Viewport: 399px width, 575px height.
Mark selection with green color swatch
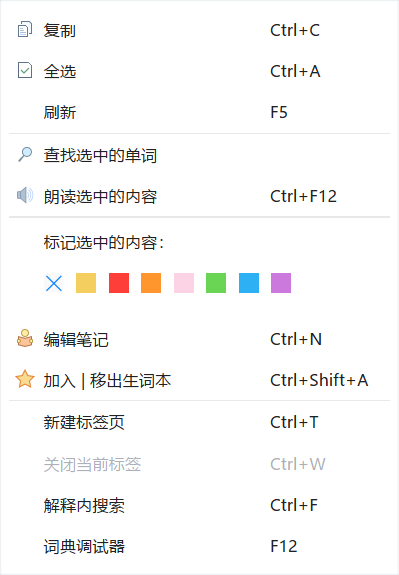coord(216,283)
